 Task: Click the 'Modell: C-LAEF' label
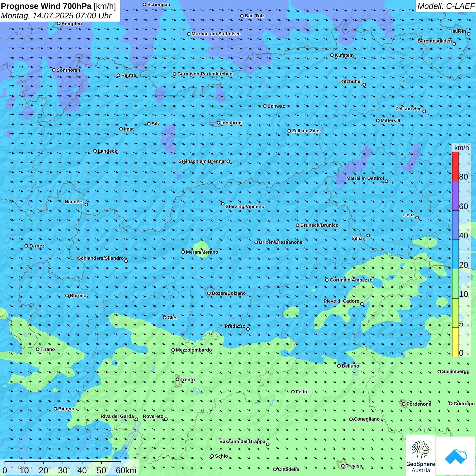pyautogui.click(x=446, y=6)
